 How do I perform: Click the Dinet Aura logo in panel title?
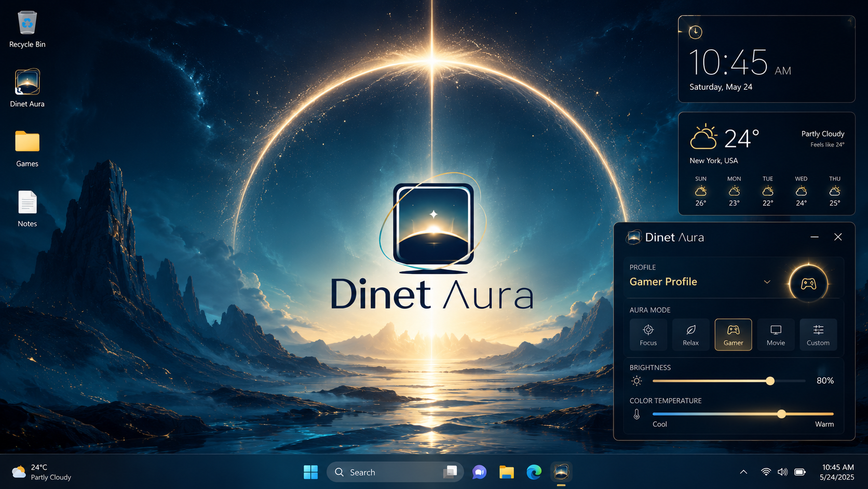[634, 237]
